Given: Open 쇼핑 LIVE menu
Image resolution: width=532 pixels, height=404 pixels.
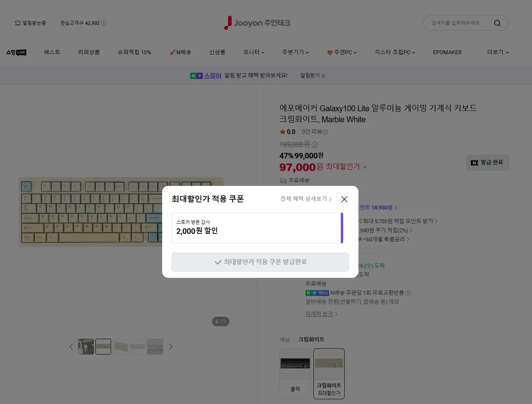Looking at the screenshot, I should pyautogui.click(x=16, y=52).
